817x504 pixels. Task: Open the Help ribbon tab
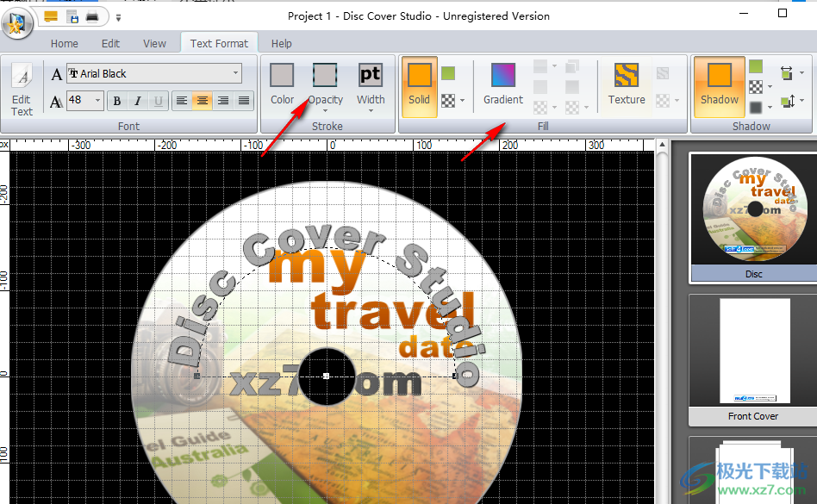coord(281,44)
